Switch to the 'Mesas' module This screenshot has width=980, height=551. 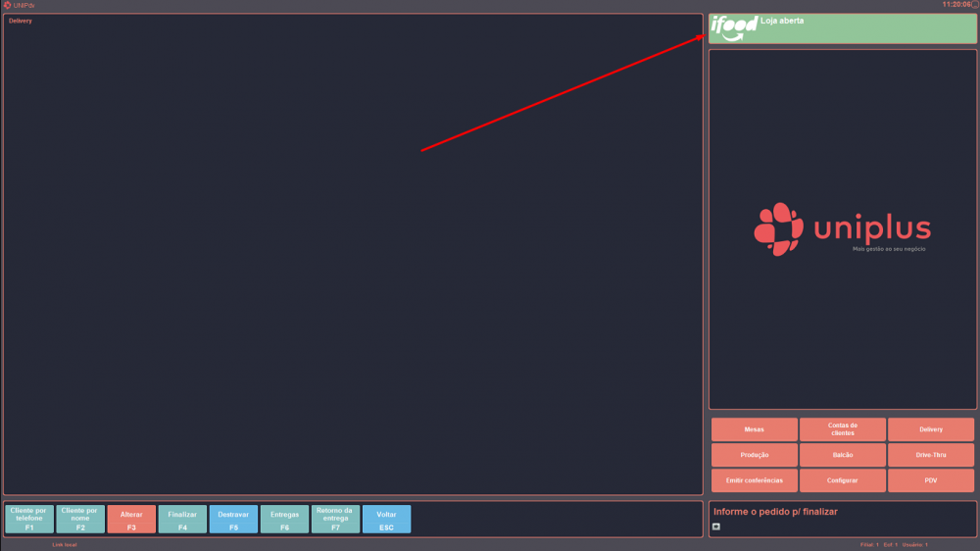[754, 429]
